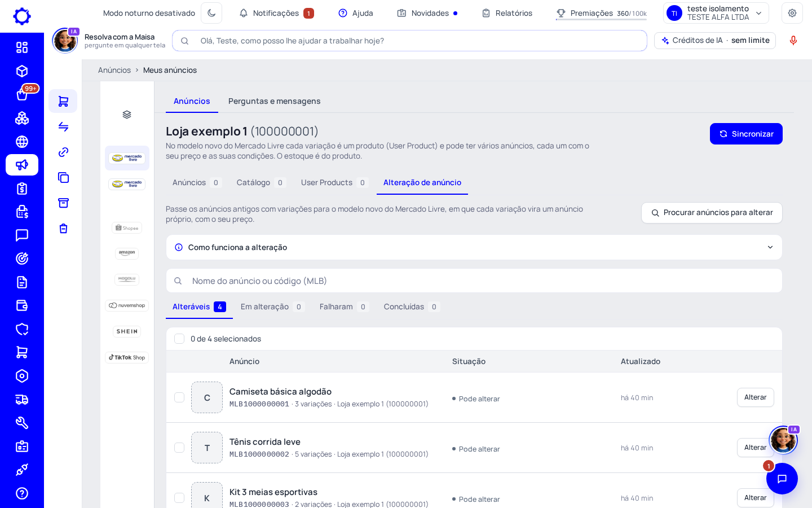View Premiações progress bar
The width and height of the screenshot is (812, 508).
pyautogui.click(x=601, y=20)
